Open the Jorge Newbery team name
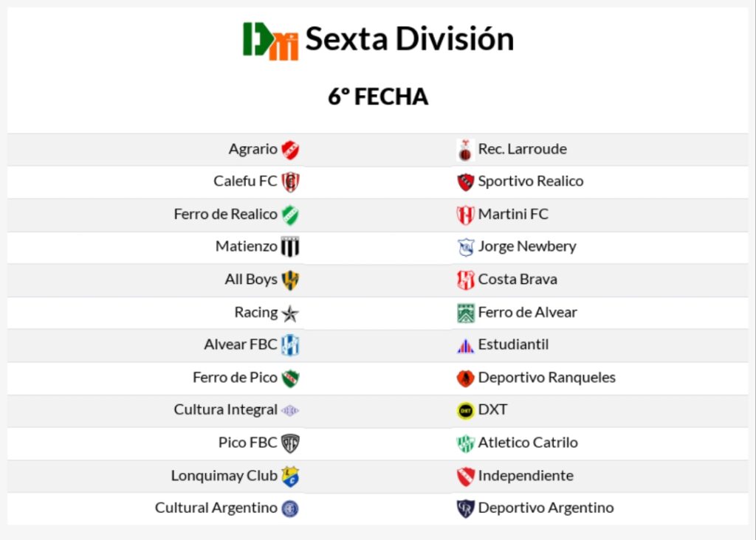The height and width of the screenshot is (540, 756). coord(527,246)
